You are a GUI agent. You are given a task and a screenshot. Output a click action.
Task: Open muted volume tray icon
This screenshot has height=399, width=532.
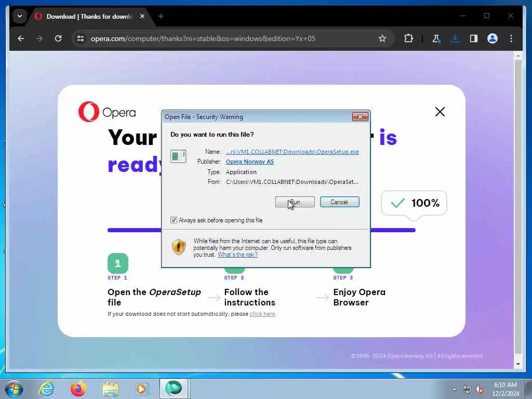click(480, 390)
